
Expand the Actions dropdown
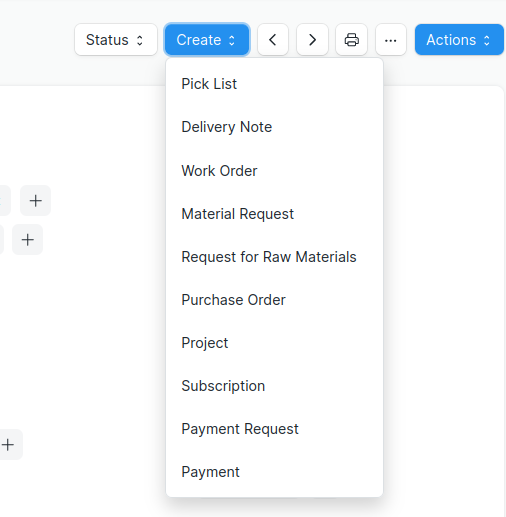pos(459,40)
